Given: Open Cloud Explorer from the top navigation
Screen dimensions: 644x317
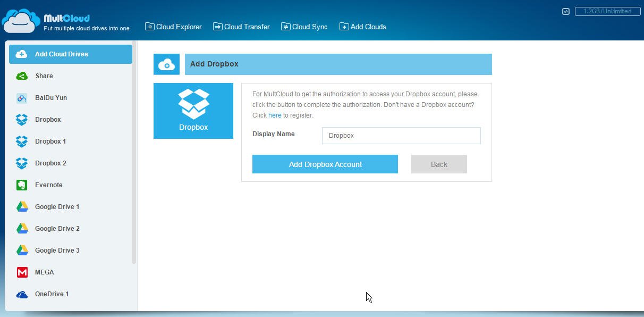Looking at the screenshot, I should click(174, 27).
